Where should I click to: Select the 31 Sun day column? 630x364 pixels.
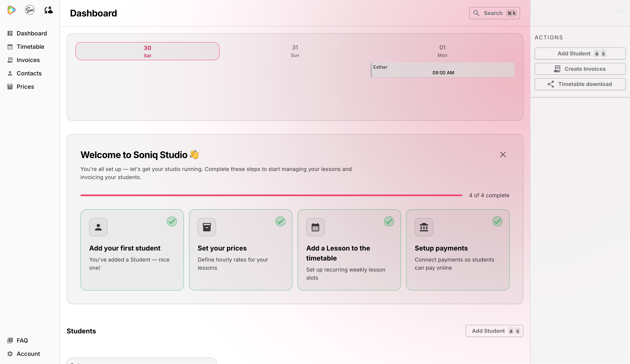pyautogui.click(x=295, y=51)
